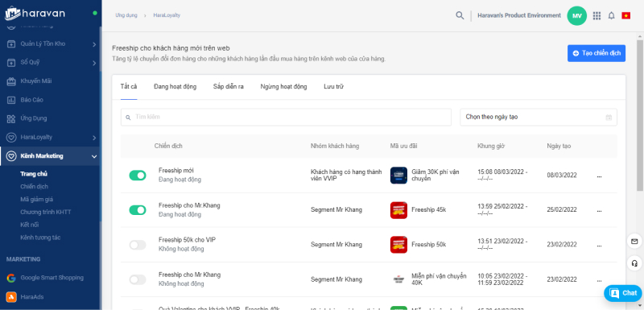Click the Ngày tạo column header

pyautogui.click(x=559, y=147)
